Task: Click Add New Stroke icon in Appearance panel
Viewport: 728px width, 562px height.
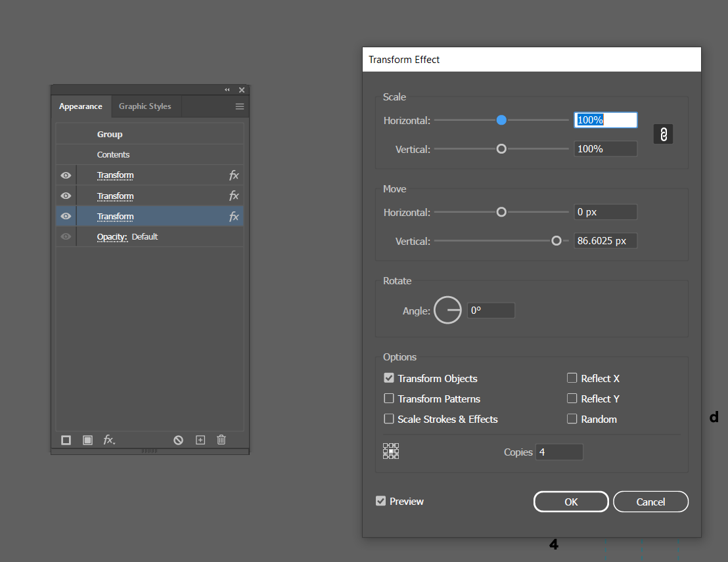Action: click(x=66, y=440)
